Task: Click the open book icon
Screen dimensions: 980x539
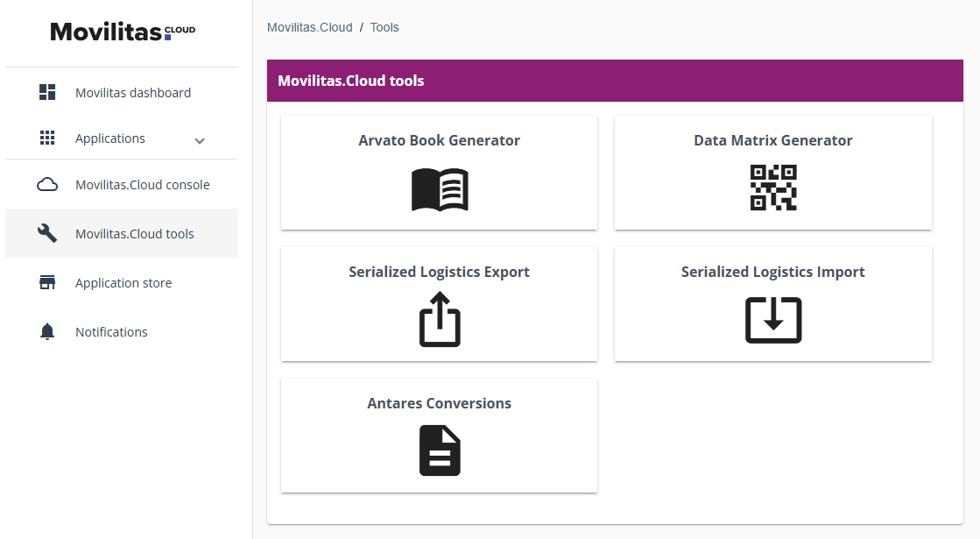Action: click(440, 189)
